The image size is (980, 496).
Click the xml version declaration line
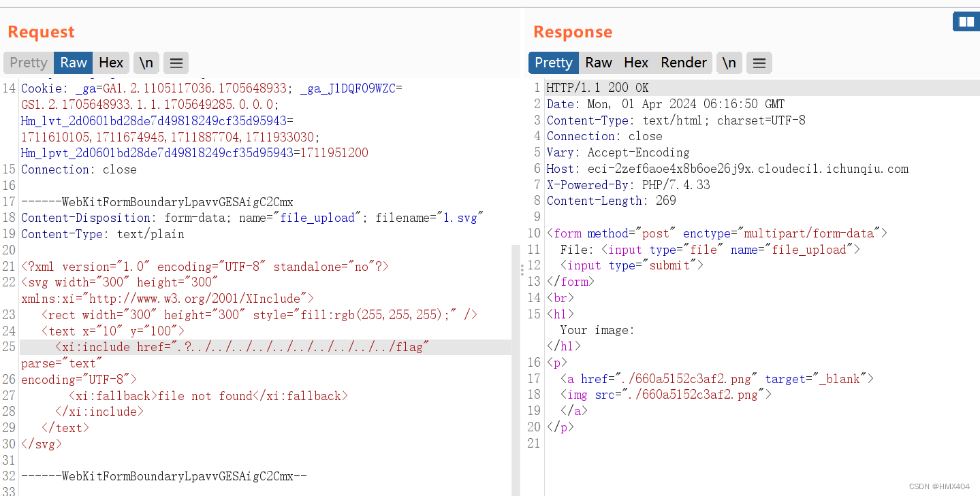pos(205,267)
